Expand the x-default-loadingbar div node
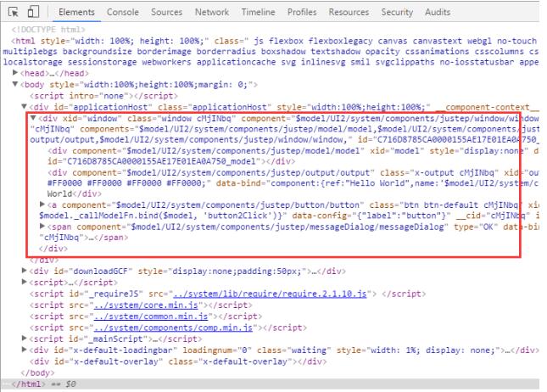This screenshot has width=547, height=392. (x=24, y=350)
